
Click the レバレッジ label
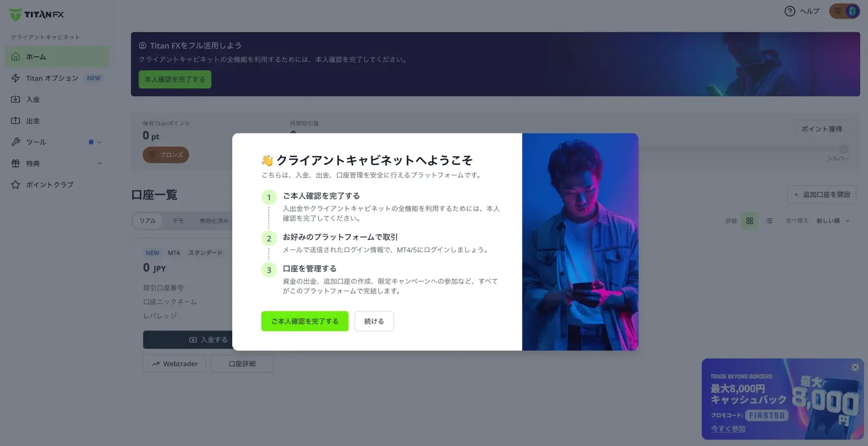[160, 316]
